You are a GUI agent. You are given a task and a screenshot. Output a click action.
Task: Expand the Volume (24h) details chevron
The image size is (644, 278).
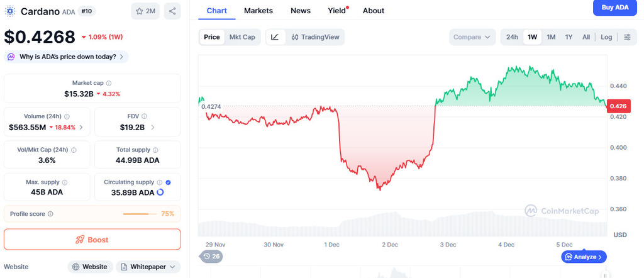tap(81, 128)
